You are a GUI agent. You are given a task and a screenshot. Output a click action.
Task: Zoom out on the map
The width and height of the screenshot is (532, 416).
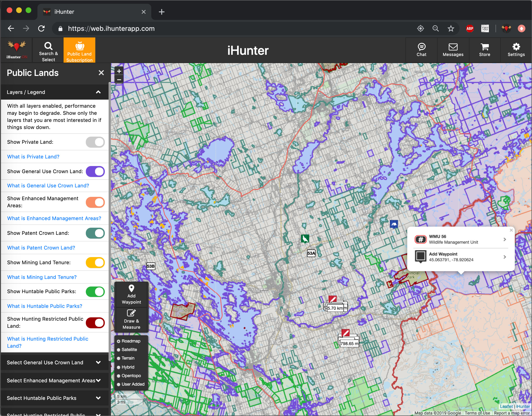coord(119,79)
